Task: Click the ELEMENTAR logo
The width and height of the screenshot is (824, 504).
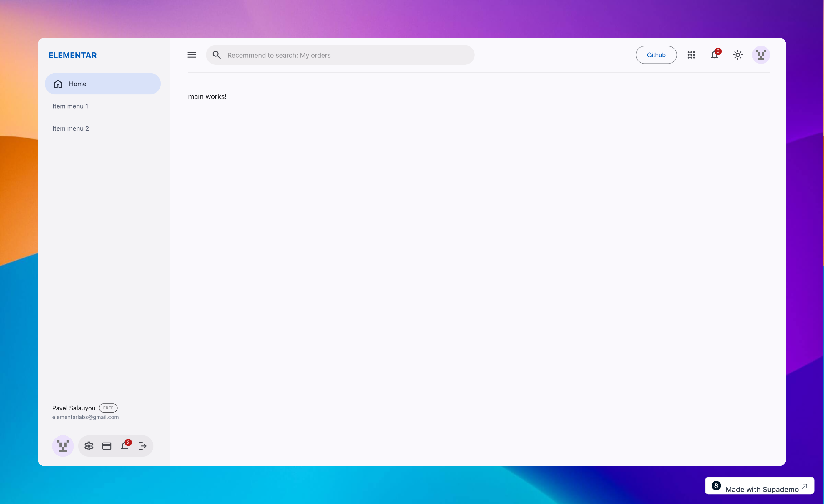Action: point(73,55)
